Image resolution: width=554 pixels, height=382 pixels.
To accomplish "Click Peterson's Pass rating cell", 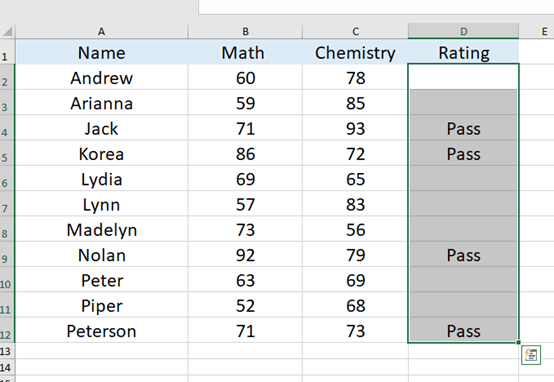I will point(464,330).
